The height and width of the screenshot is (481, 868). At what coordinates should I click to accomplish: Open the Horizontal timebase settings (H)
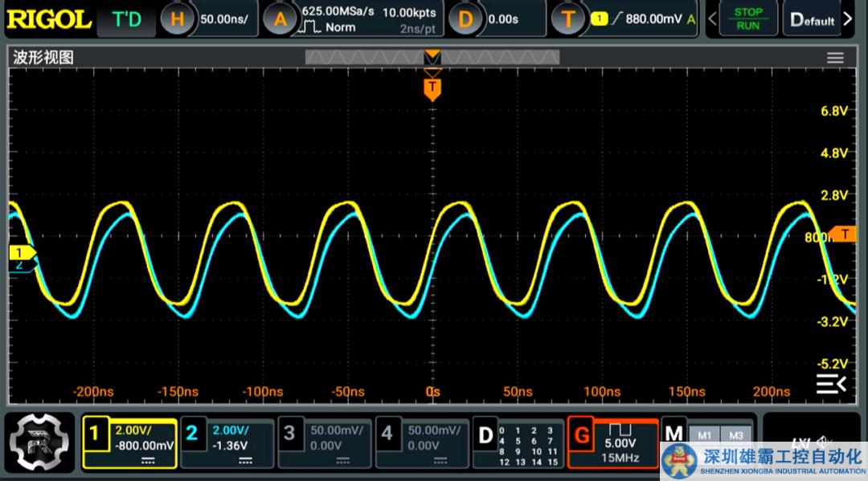tap(209, 18)
